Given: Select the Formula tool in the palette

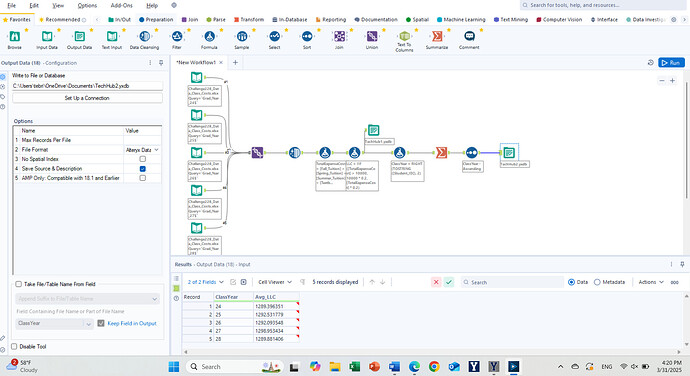Looking at the screenshot, I should click(209, 40).
